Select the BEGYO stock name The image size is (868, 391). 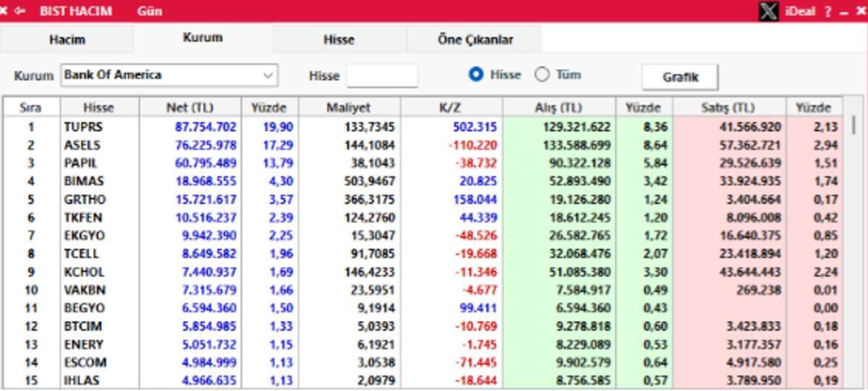click(x=84, y=309)
